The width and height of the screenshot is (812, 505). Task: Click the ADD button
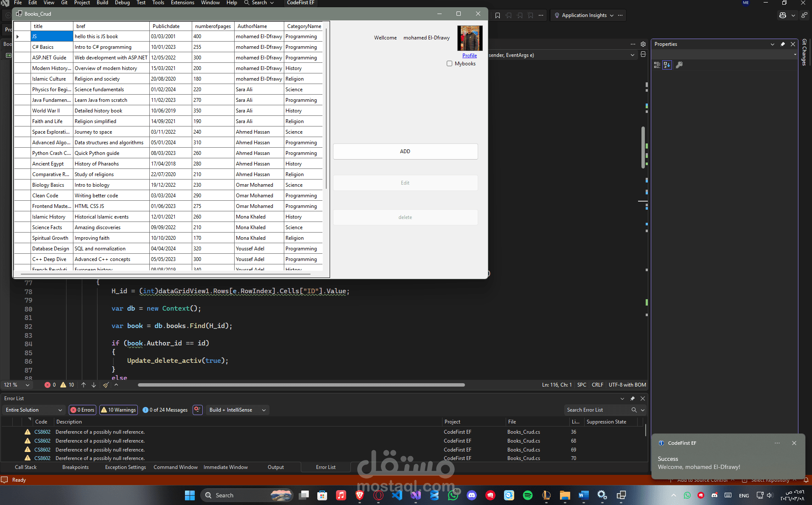[405, 151]
